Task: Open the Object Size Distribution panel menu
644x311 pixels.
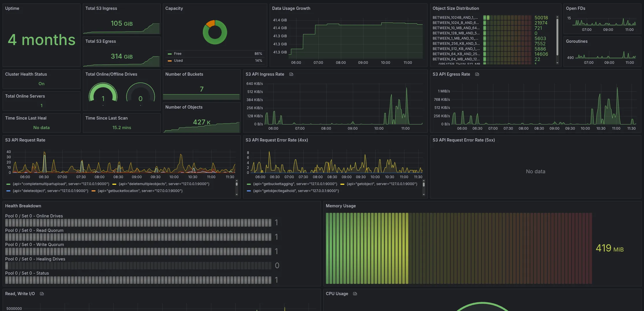Action: (x=456, y=8)
